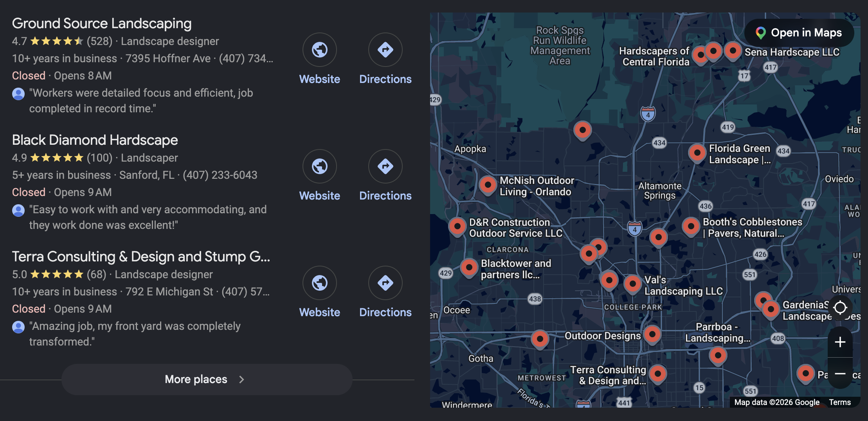The image size is (868, 421).
Task: Zoom out on the map
Action: click(840, 374)
